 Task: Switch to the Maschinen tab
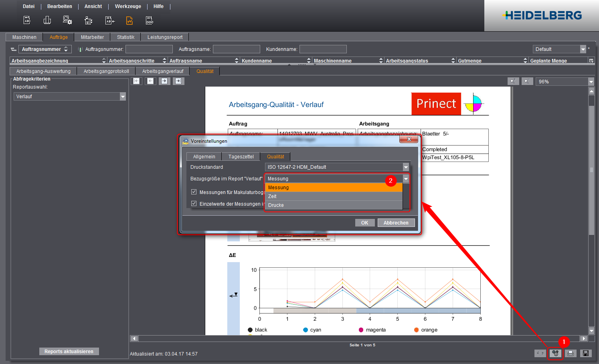(24, 37)
